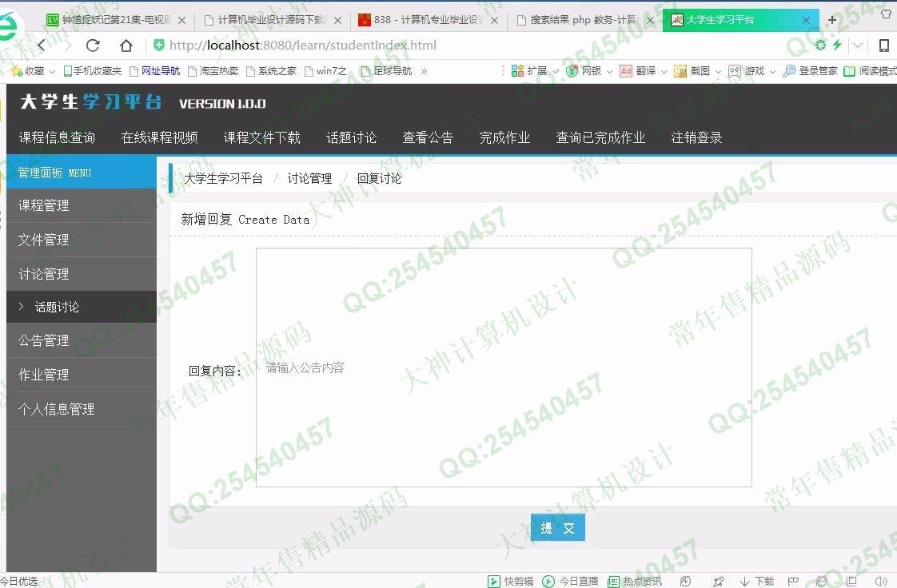Image resolution: width=897 pixels, height=588 pixels.
Task: Open 快剪辑 in the status bar
Action: [x=510, y=581]
